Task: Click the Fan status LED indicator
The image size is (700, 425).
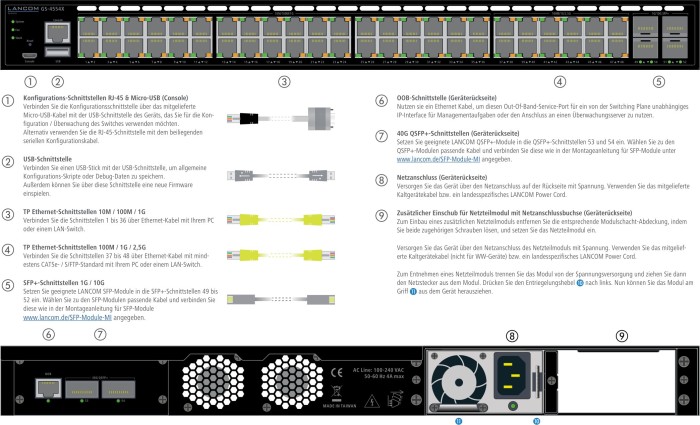Action: click(13, 30)
